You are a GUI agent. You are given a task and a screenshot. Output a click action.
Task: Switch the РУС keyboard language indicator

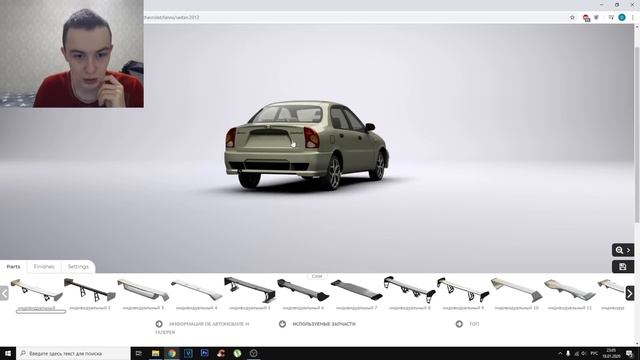(x=594, y=353)
